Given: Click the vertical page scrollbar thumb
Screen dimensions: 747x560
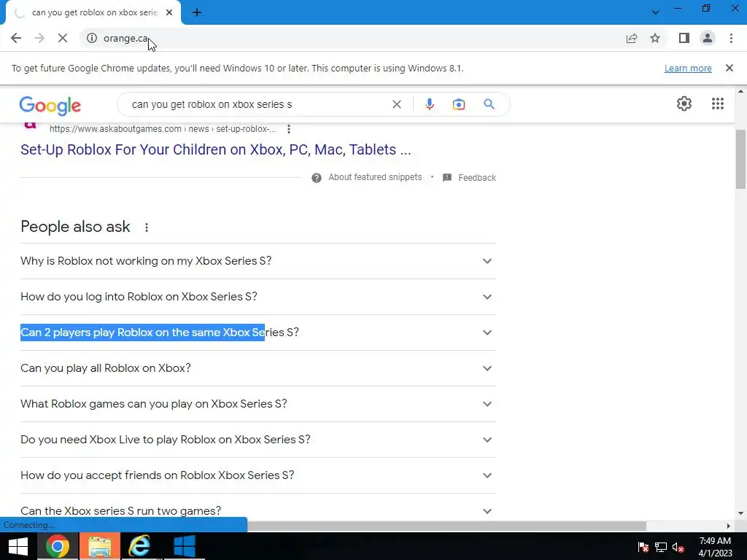Looking at the screenshot, I should [x=740, y=160].
